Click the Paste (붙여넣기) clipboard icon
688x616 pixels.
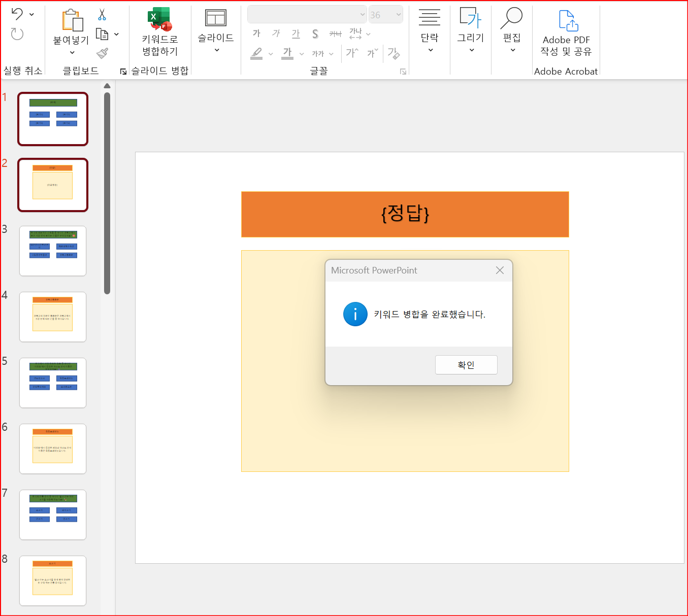point(72,20)
